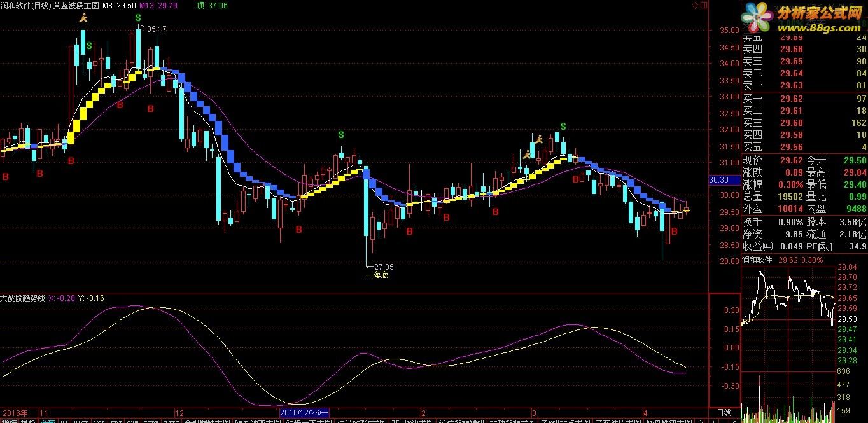
Task: Click the 内盘 9488 value
Action: coord(857,209)
